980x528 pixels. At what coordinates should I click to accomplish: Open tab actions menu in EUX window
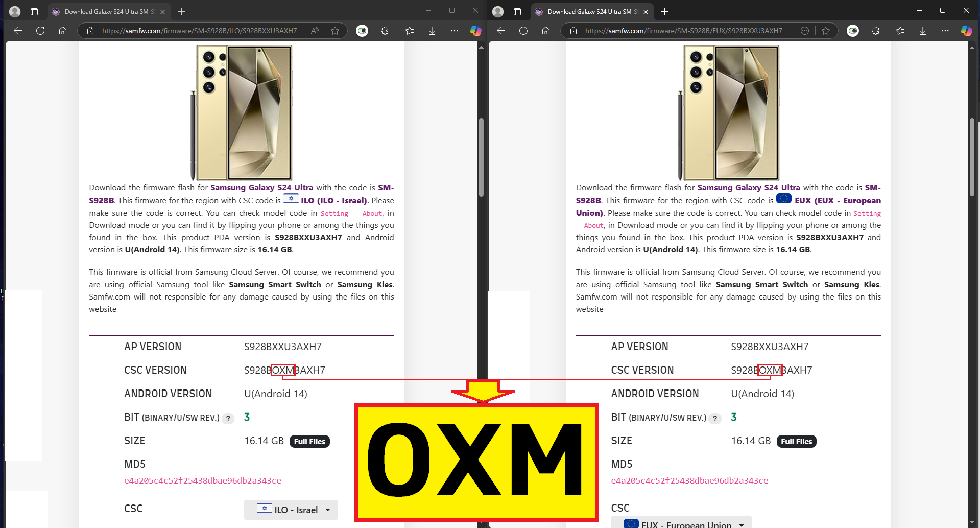click(517, 11)
